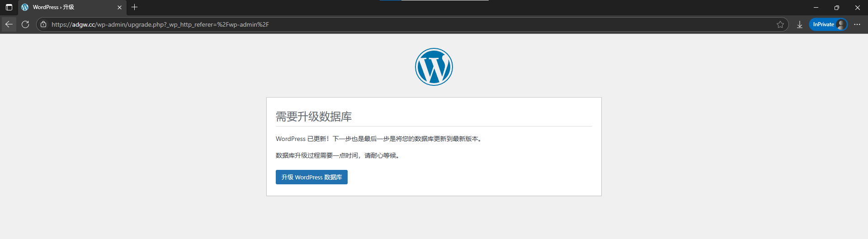Open a new tab with plus button
The height and width of the screenshot is (239, 868).
point(134,7)
